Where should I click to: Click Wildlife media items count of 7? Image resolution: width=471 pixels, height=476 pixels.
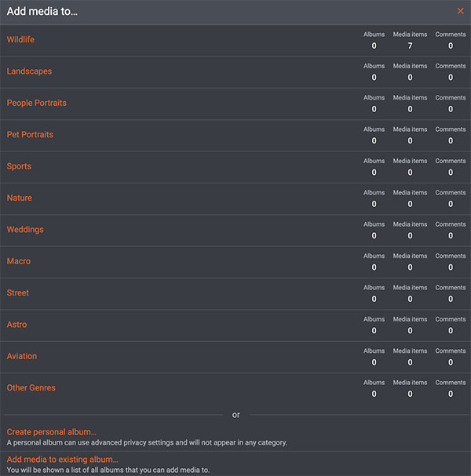coord(410,45)
